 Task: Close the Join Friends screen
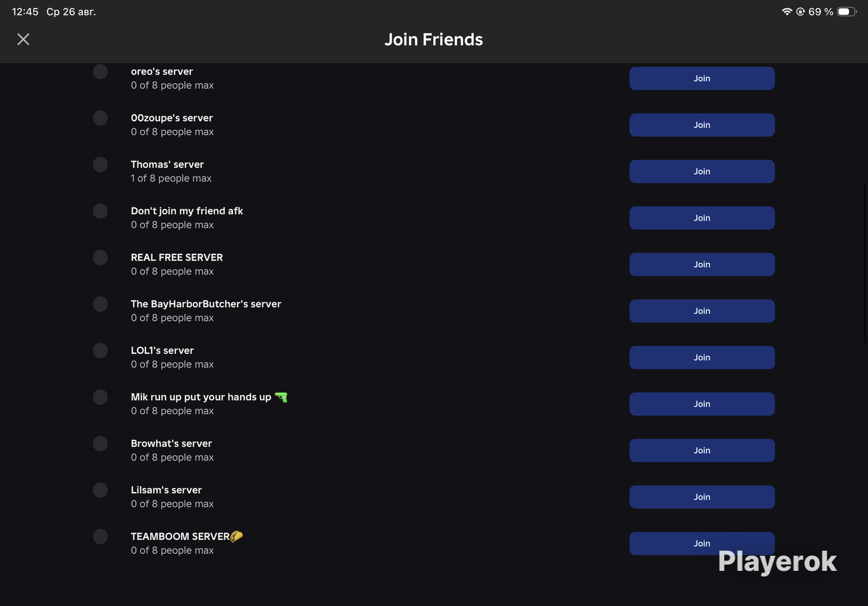pyautogui.click(x=23, y=39)
